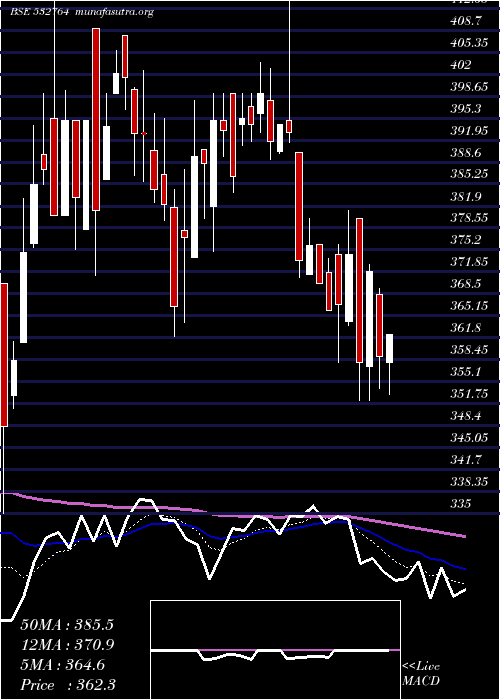
Task: Click the munafasutra.org watermark text
Action: [115, 12]
